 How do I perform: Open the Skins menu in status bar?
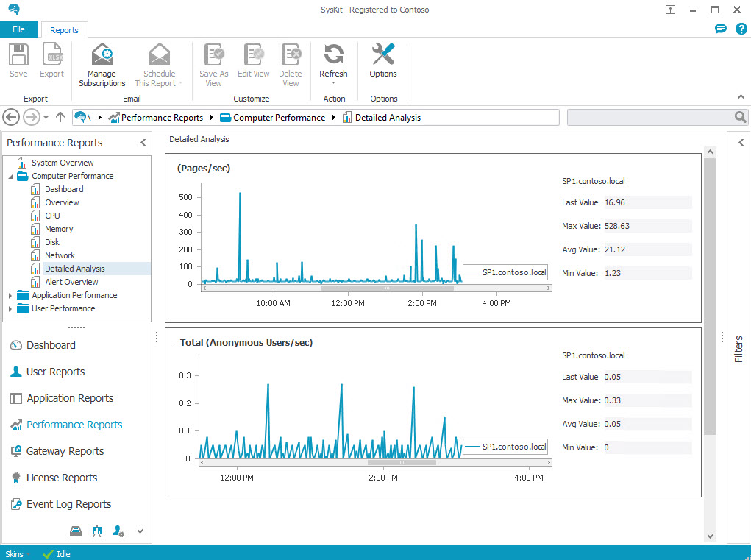[x=14, y=554]
